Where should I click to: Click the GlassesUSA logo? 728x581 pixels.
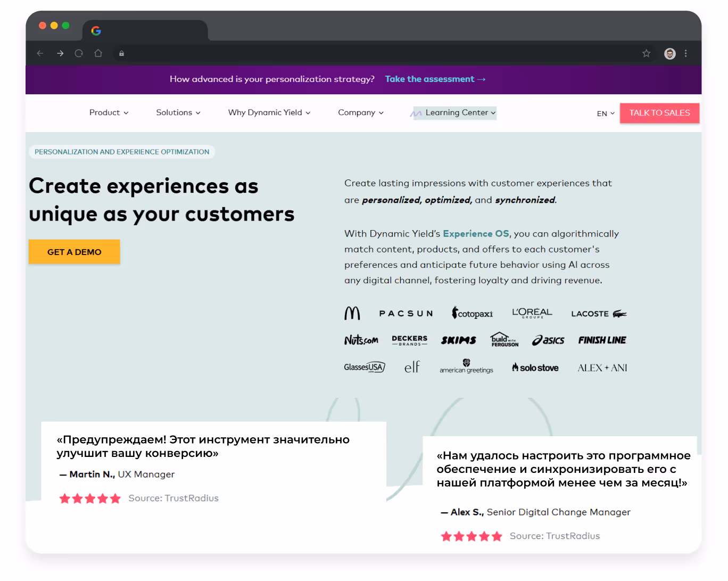click(365, 367)
